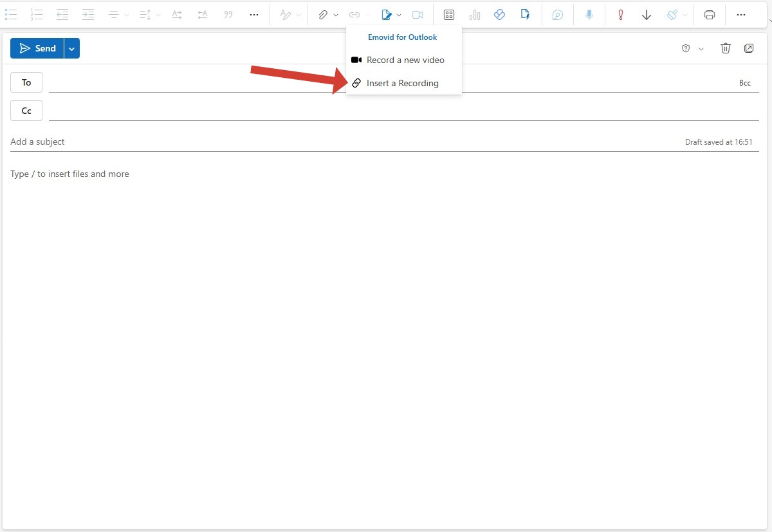Print the message using printer icon
The width and height of the screenshot is (772, 532).
click(x=709, y=15)
